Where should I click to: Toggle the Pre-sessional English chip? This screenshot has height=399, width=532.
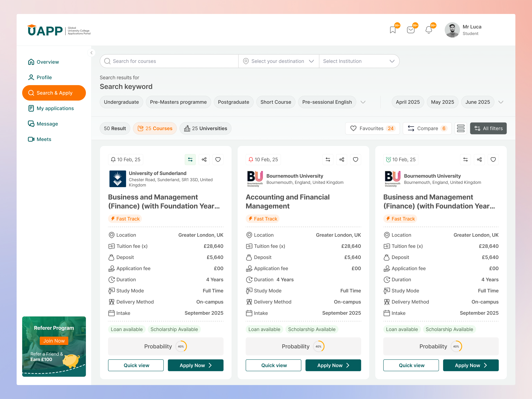[x=327, y=102]
